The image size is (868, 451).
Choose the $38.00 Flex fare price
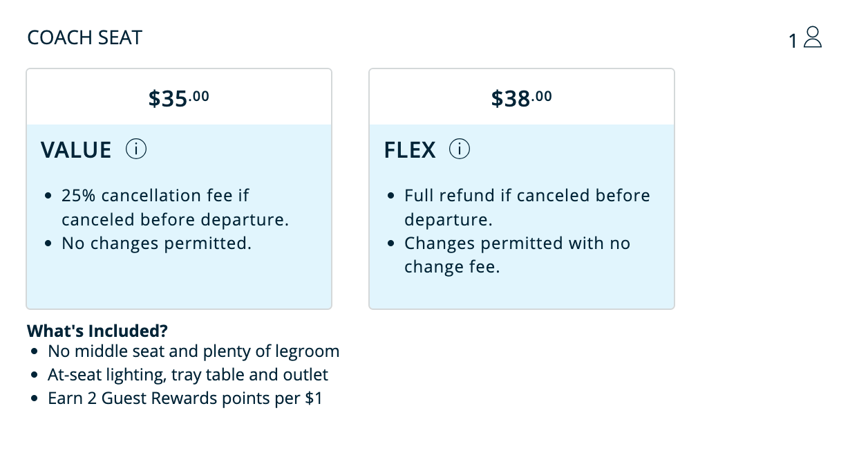tap(521, 98)
